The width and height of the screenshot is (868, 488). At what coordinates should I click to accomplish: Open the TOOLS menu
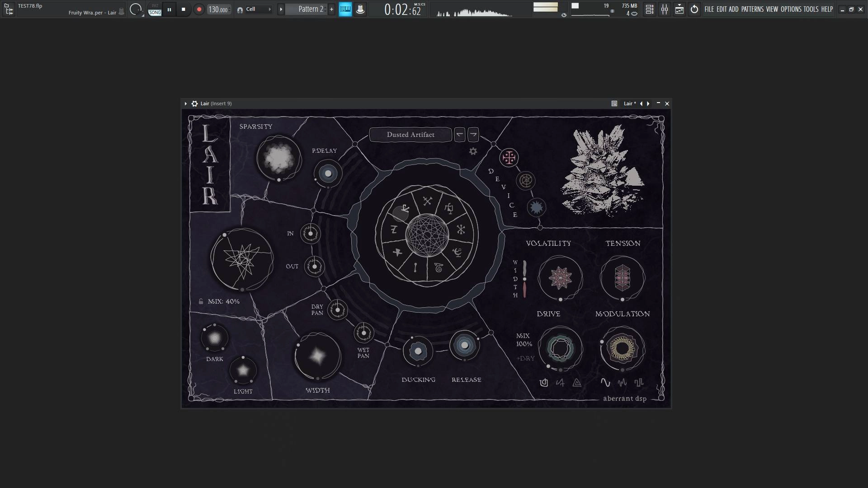[811, 9]
